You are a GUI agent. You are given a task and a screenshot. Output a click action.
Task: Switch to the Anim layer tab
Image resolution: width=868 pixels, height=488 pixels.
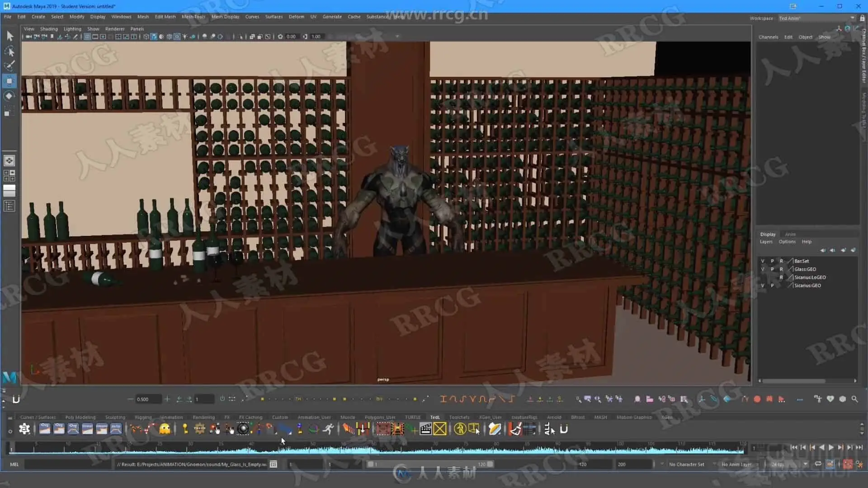(790, 234)
